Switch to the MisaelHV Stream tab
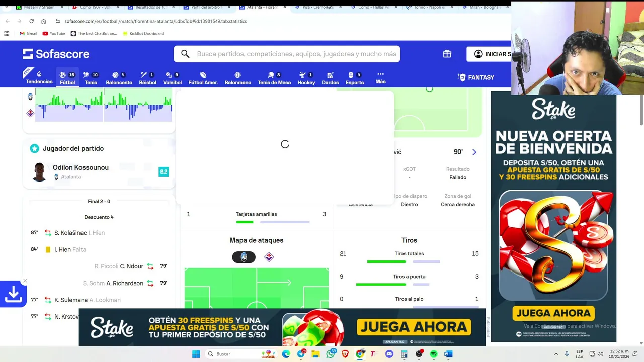The image size is (644, 362). tap(37, 7)
